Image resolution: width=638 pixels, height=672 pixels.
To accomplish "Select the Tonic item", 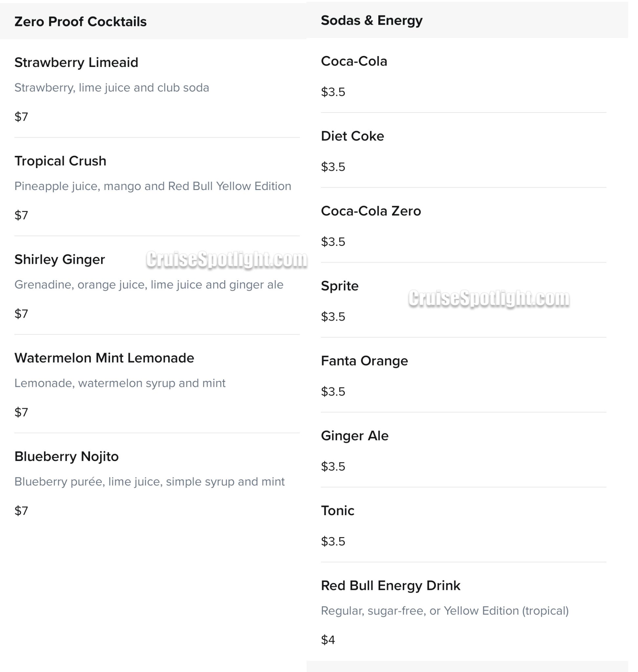I will tap(337, 511).
